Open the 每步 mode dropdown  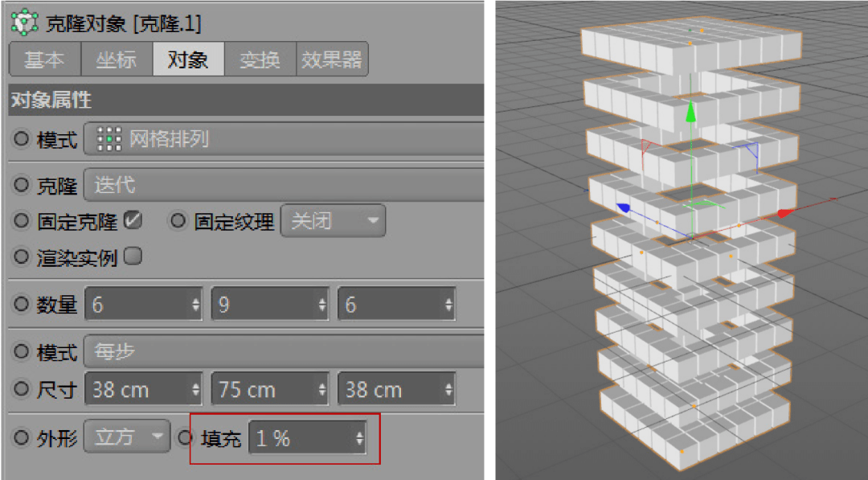pos(284,351)
